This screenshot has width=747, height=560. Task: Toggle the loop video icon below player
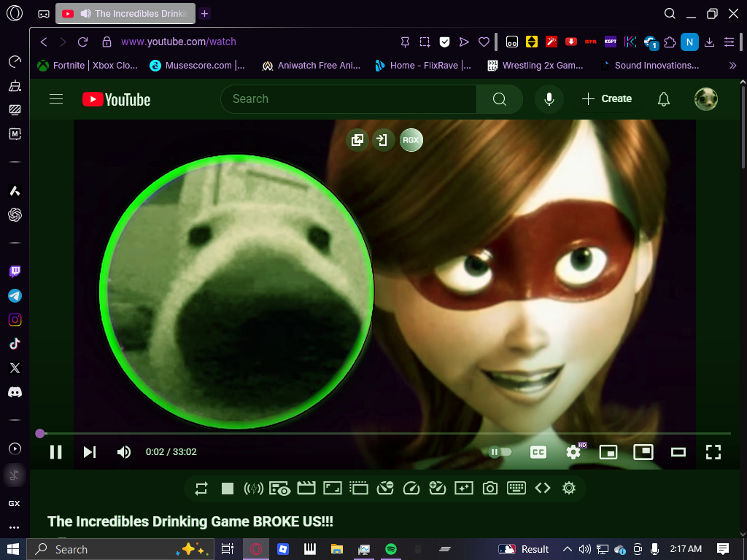point(201,488)
